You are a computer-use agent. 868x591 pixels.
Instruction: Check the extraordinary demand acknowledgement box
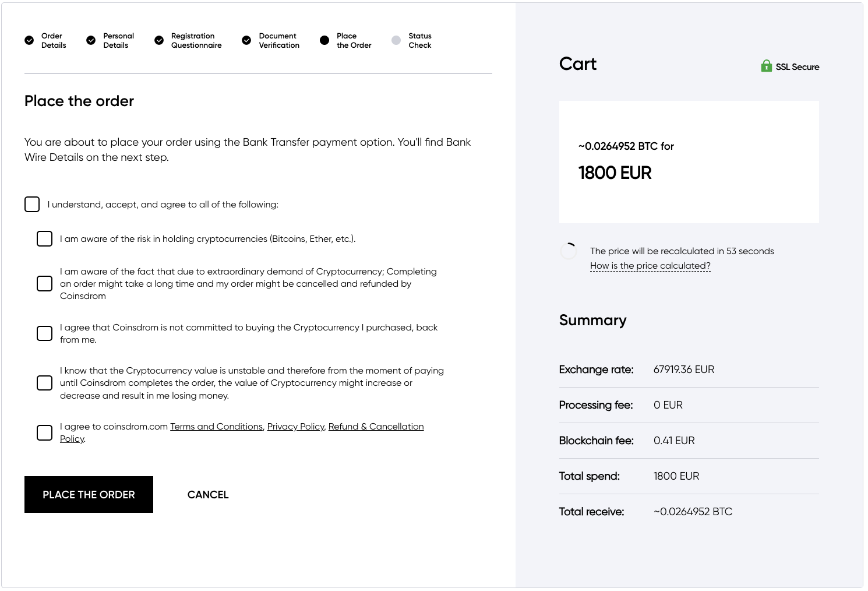point(44,283)
